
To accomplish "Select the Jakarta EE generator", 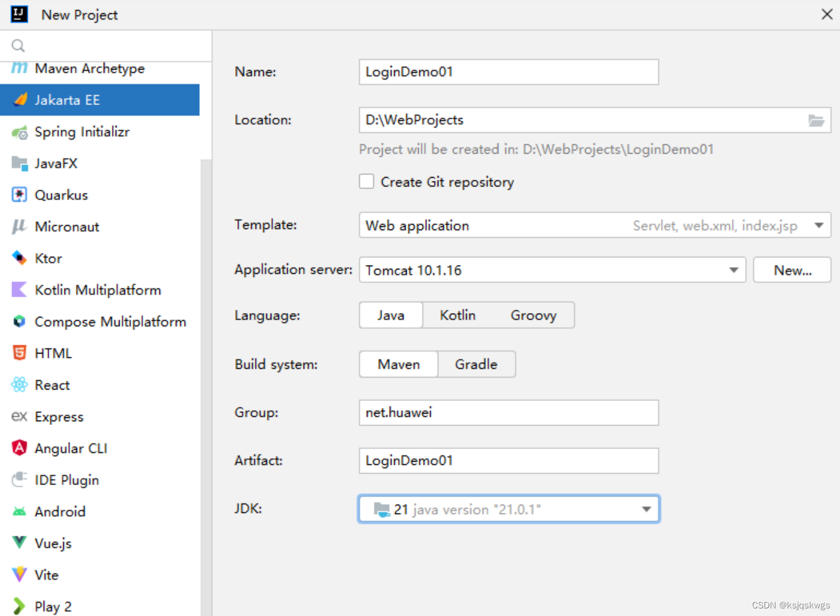I will click(x=100, y=100).
